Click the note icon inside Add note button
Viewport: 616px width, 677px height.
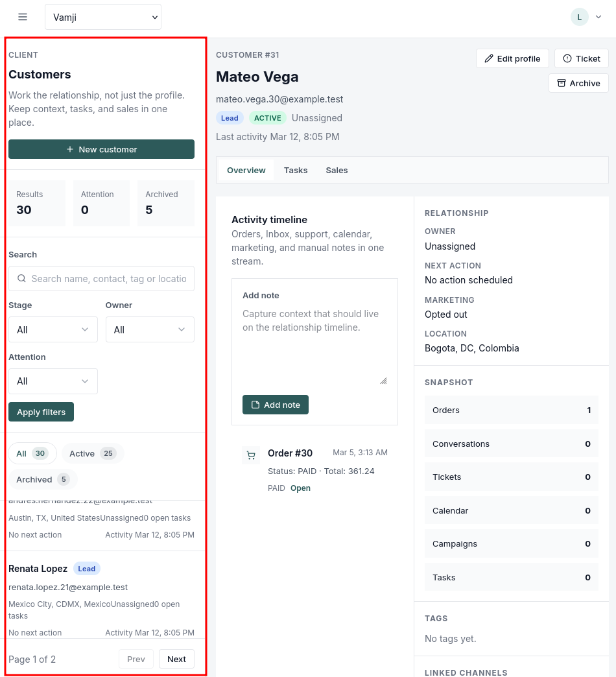tap(255, 404)
